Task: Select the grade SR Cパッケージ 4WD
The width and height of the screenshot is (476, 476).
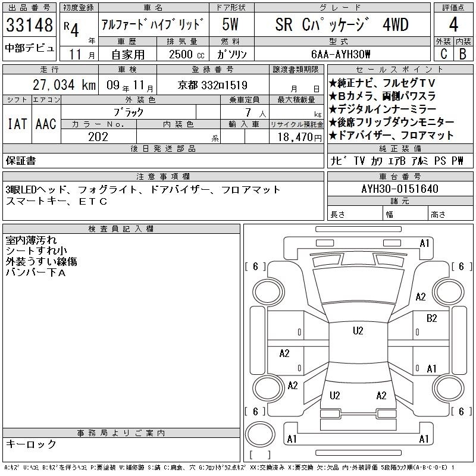Action: (342, 26)
